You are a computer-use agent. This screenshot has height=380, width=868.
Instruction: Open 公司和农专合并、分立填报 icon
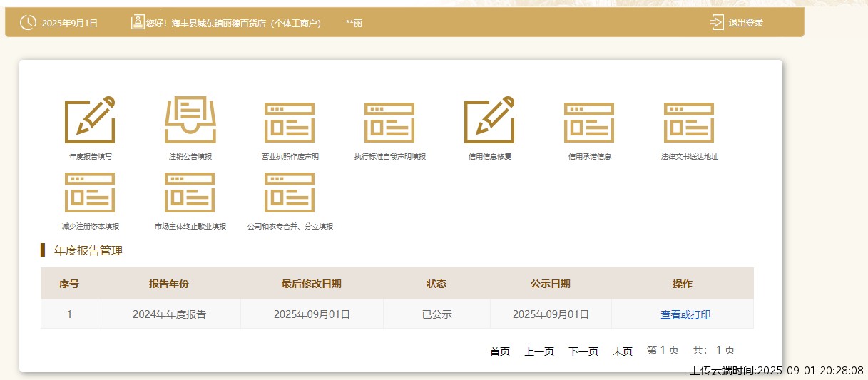290,192
